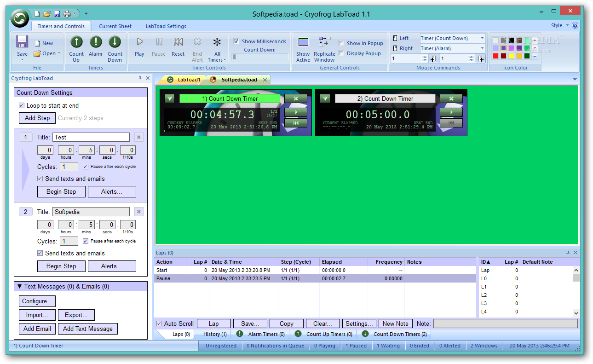Click the Add Step button
Image resolution: width=593 pixels, height=364 pixels.
point(37,118)
